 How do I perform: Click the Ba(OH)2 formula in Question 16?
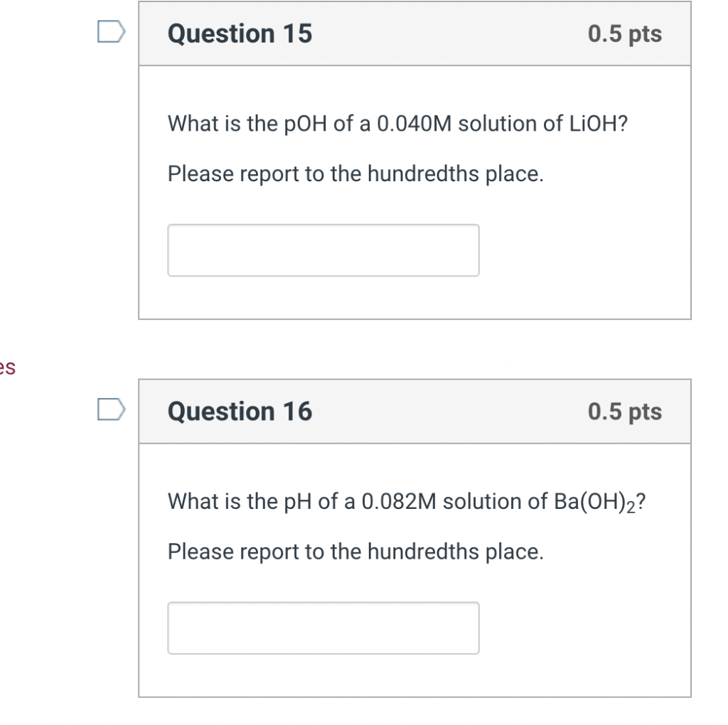594,503
